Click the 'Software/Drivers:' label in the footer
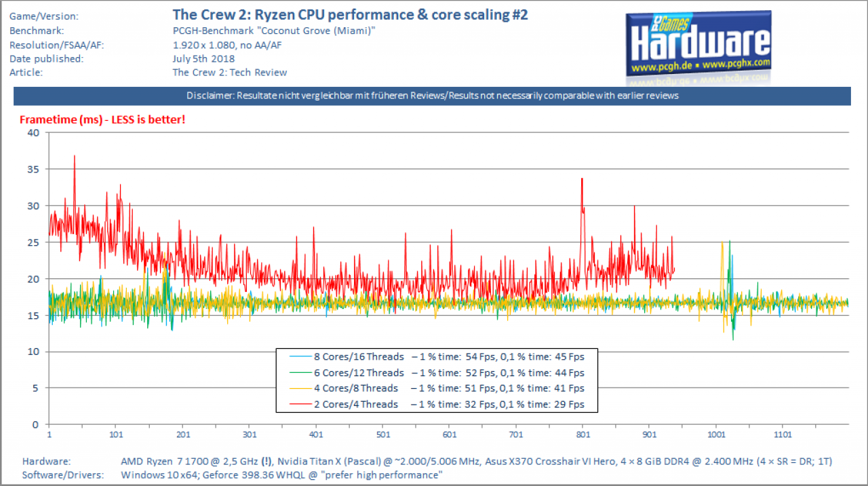 click(63, 475)
